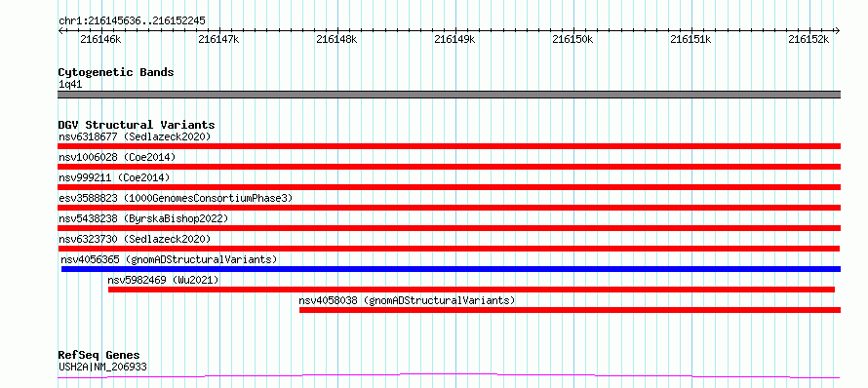Click the DGV Structural Variants track heading
The width and height of the screenshot is (868, 388).
pos(137,125)
